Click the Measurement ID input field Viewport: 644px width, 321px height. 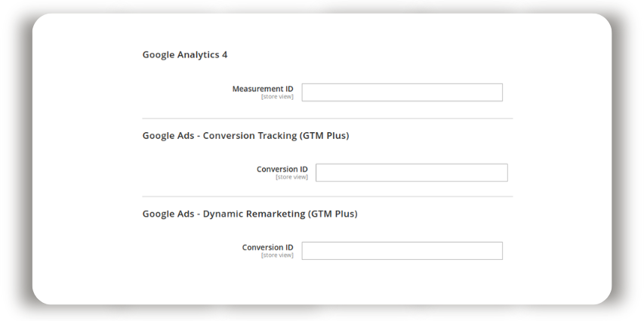click(402, 92)
